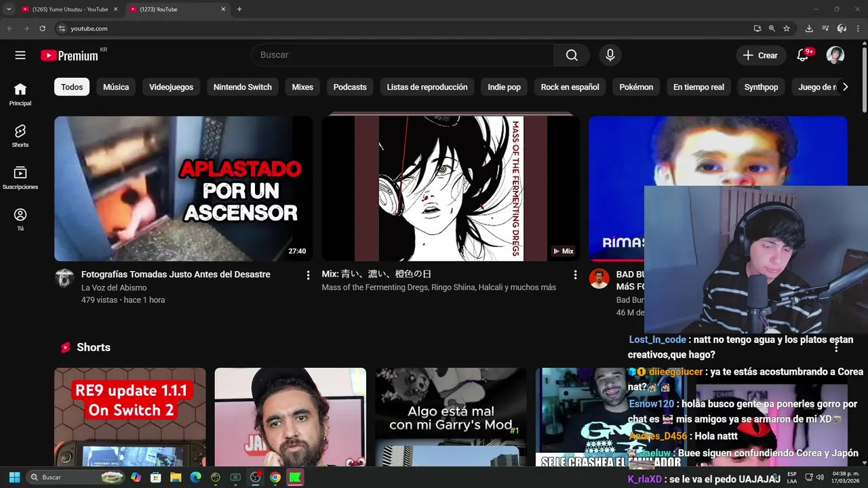
Task: Start voice search with microphone icon
Action: pyautogui.click(x=610, y=55)
